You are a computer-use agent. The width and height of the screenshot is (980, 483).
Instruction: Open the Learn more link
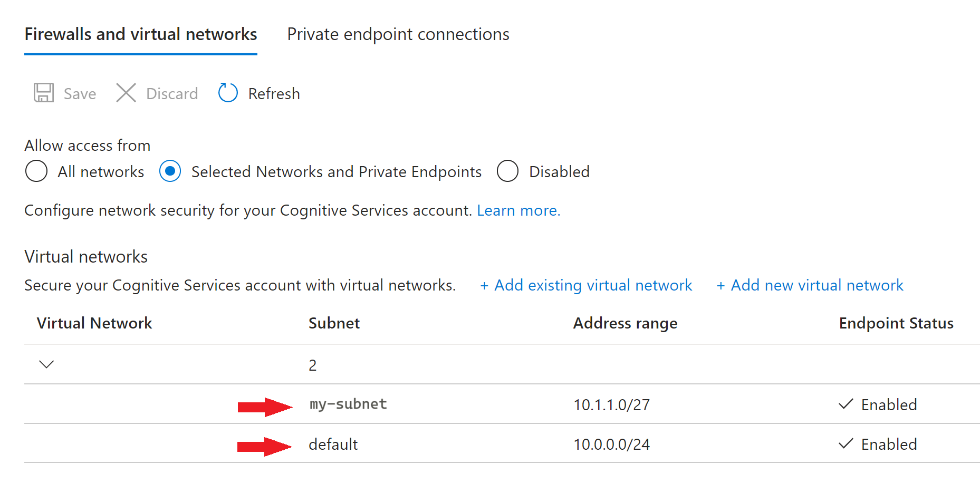[518, 210]
